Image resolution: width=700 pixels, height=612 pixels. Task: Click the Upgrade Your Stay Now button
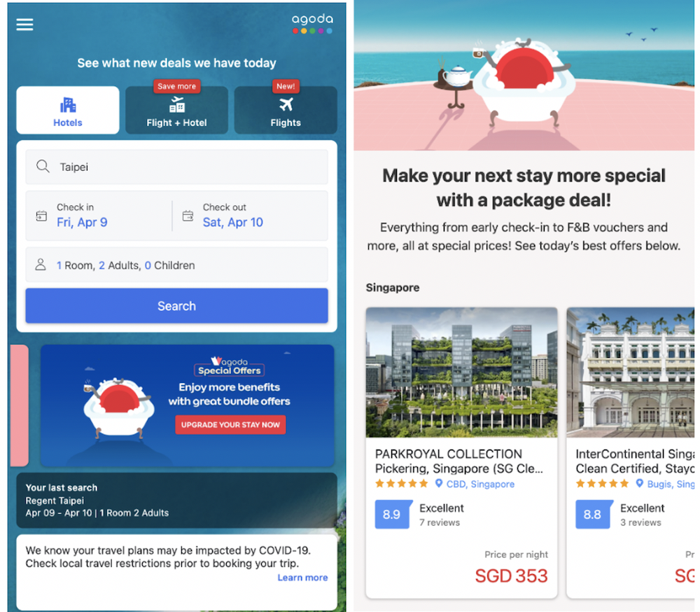[230, 424]
